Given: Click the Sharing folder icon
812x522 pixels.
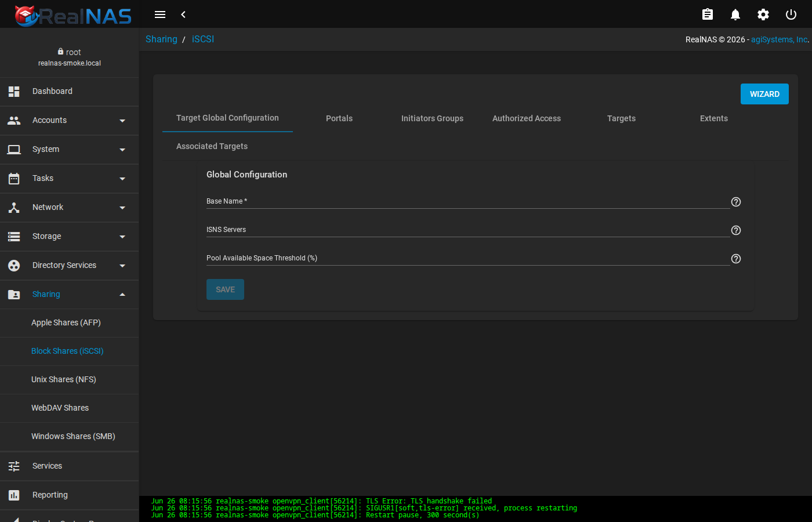Looking at the screenshot, I should click(14, 294).
